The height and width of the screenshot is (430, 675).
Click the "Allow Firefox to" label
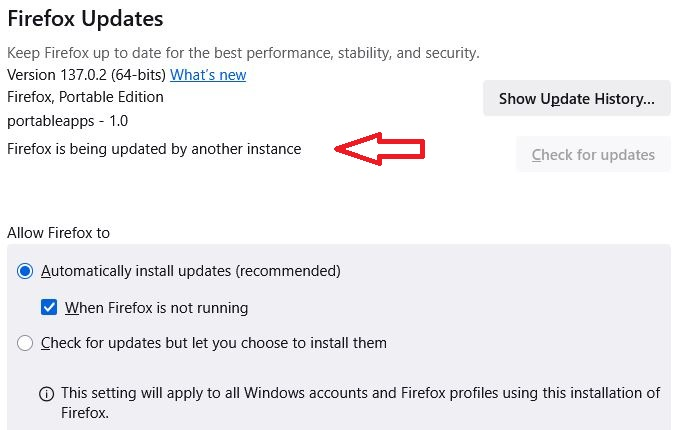tap(58, 232)
